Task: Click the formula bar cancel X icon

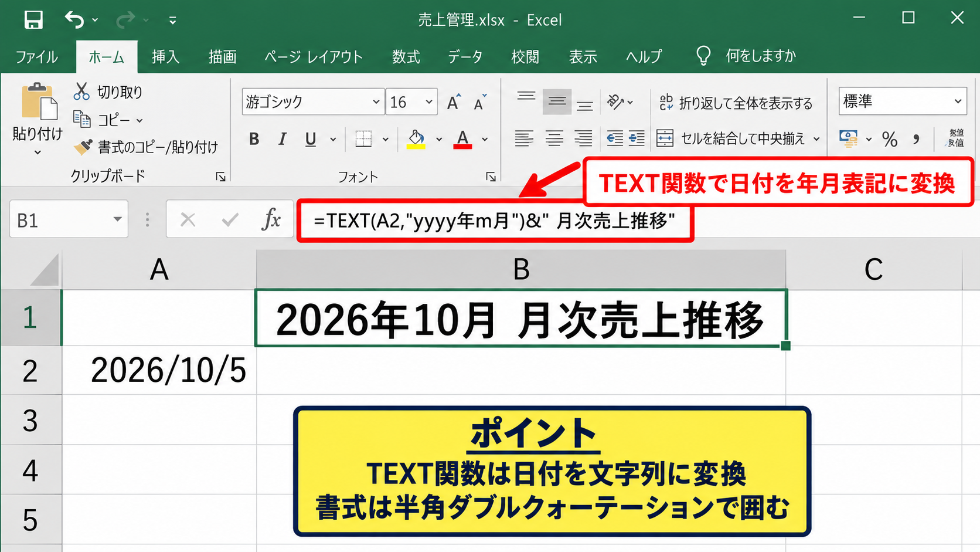Action: coord(188,220)
